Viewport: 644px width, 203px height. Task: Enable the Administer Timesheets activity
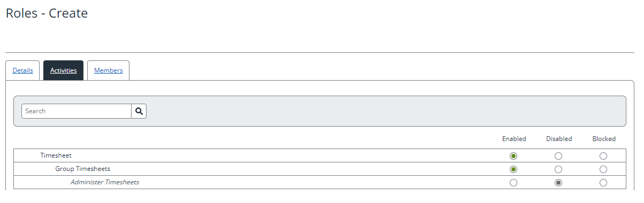(x=513, y=183)
